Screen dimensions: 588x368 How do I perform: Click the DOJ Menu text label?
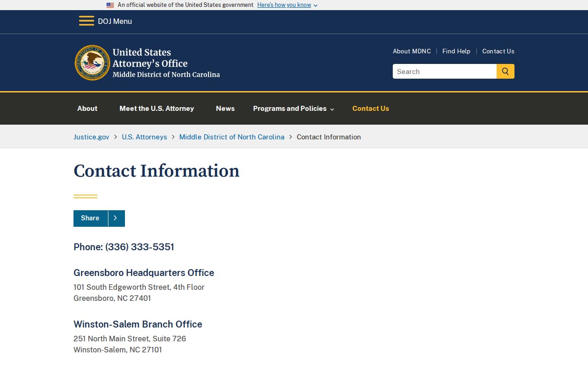pyautogui.click(x=115, y=21)
